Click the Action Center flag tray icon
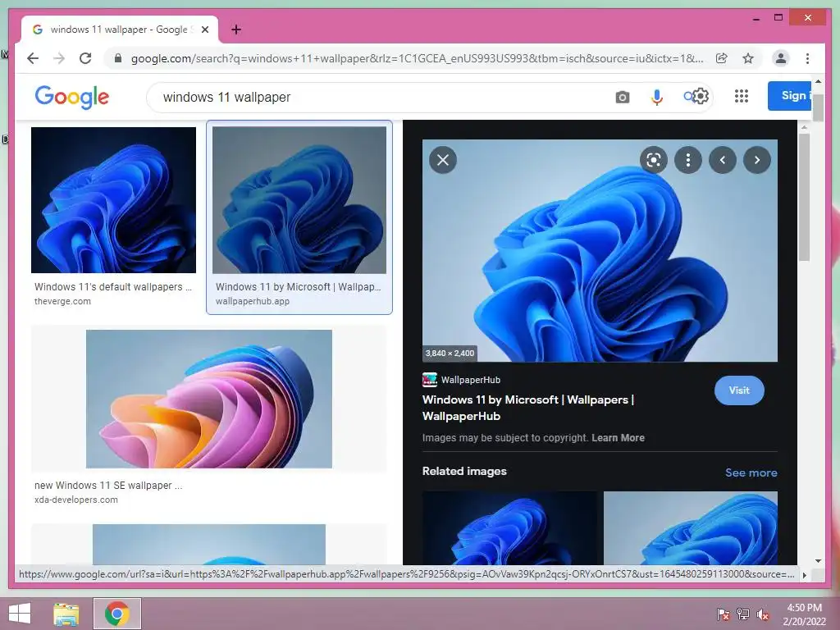 pyautogui.click(x=724, y=614)
